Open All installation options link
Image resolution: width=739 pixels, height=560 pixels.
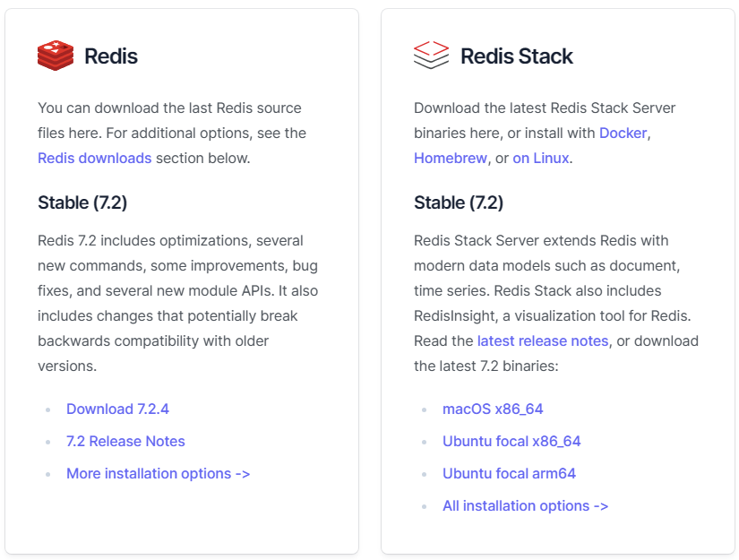(x=525, y=505)
